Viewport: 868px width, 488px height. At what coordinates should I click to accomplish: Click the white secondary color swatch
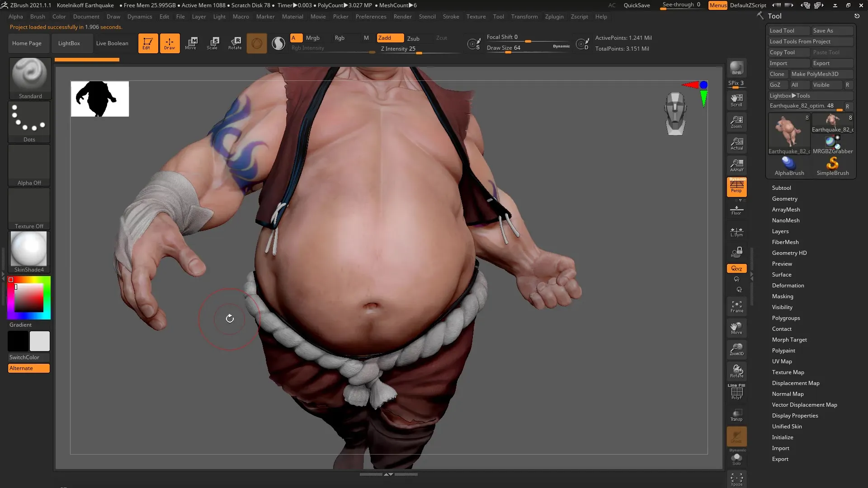tap(40, 341)
